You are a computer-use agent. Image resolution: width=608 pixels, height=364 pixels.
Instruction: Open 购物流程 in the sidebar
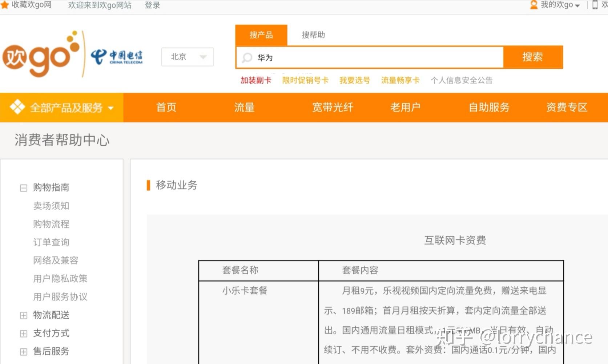(x=51, y=224)
